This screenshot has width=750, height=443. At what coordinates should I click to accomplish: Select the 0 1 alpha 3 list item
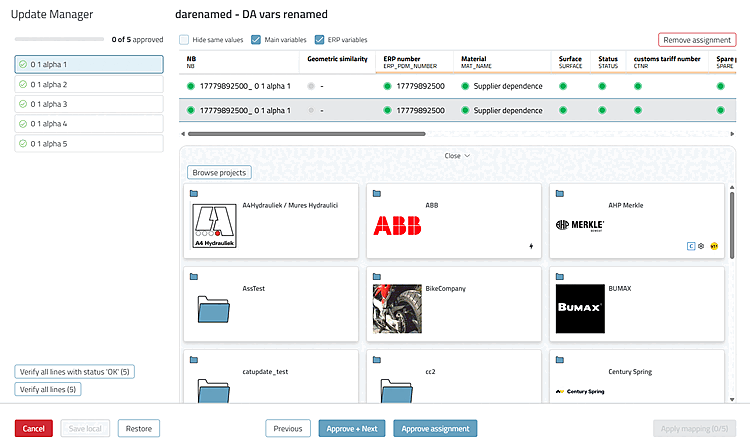89,104
